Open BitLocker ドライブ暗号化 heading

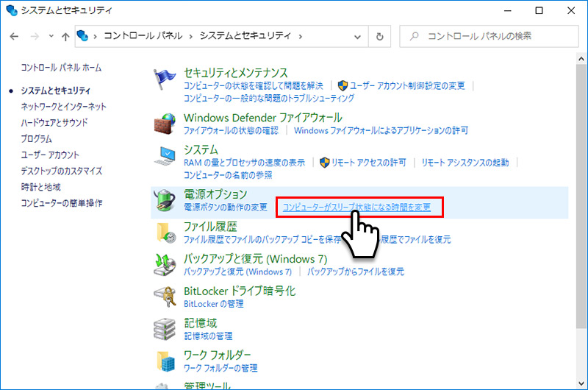pos(240,291)
